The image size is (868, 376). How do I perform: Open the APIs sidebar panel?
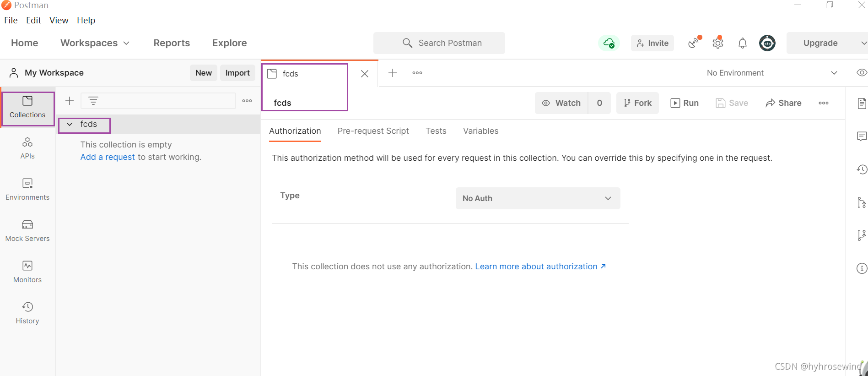click(x=27, y=148)
